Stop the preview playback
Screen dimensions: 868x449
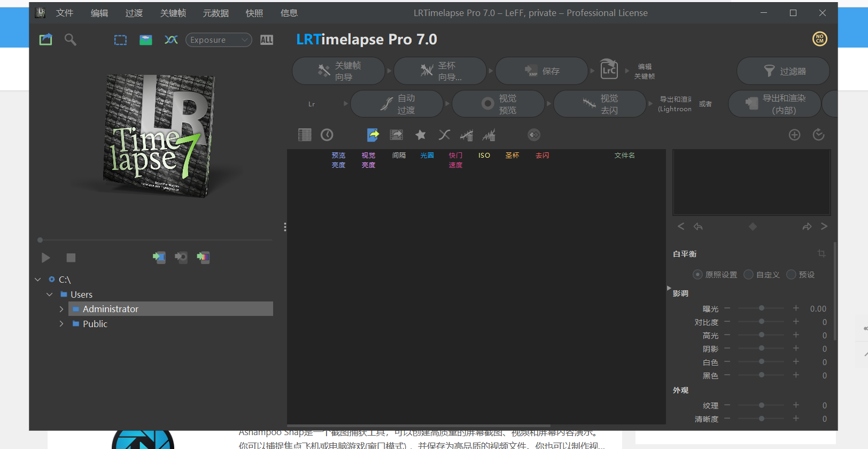(71, 258)
